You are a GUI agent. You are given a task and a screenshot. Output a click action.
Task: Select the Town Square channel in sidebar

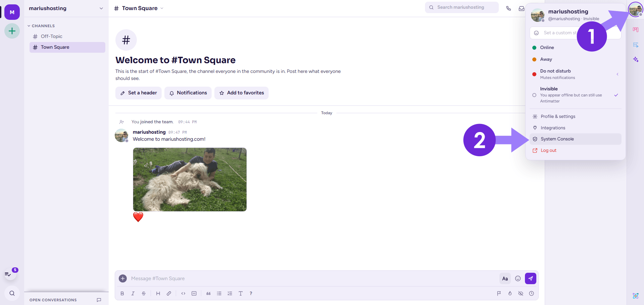tap(67, 47)
